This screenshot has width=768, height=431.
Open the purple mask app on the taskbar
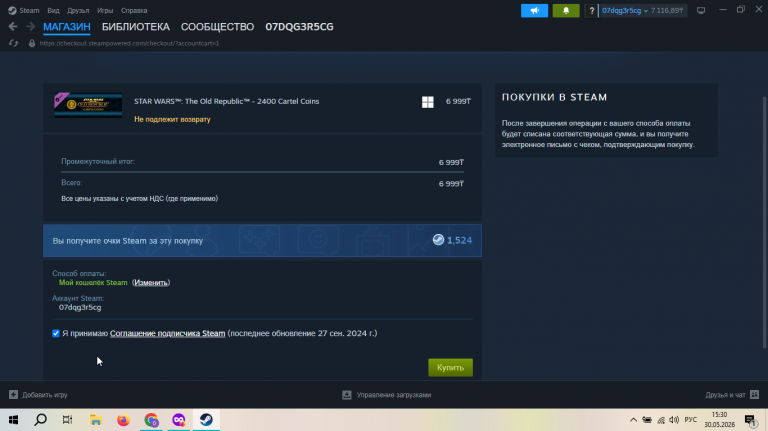point(179,420)
